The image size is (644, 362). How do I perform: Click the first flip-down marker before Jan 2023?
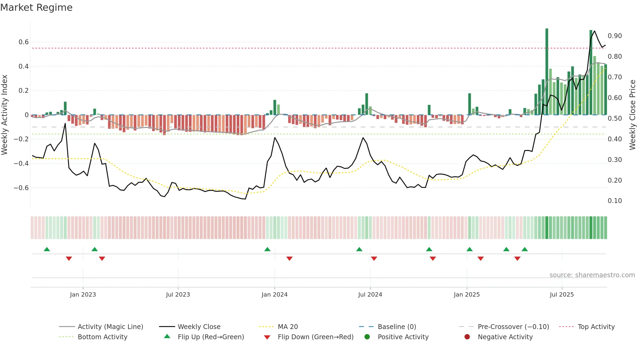[69, 258]
